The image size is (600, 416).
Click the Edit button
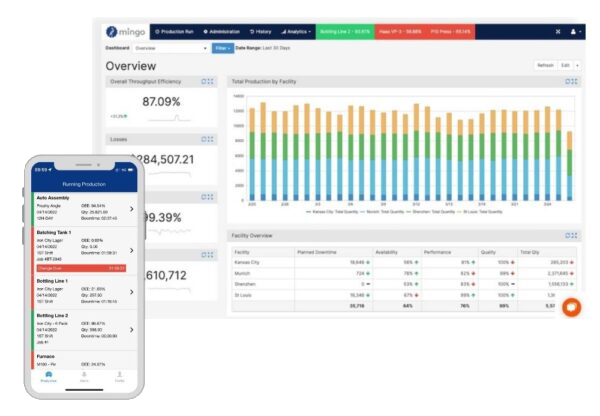coord(565,65)
